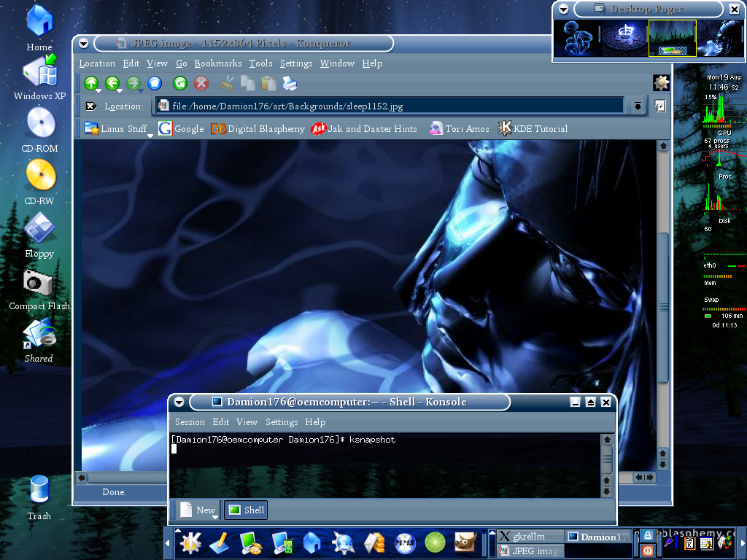
Task: Hide the panel using its right edge arrow
Action: click(x=742, y=542)
